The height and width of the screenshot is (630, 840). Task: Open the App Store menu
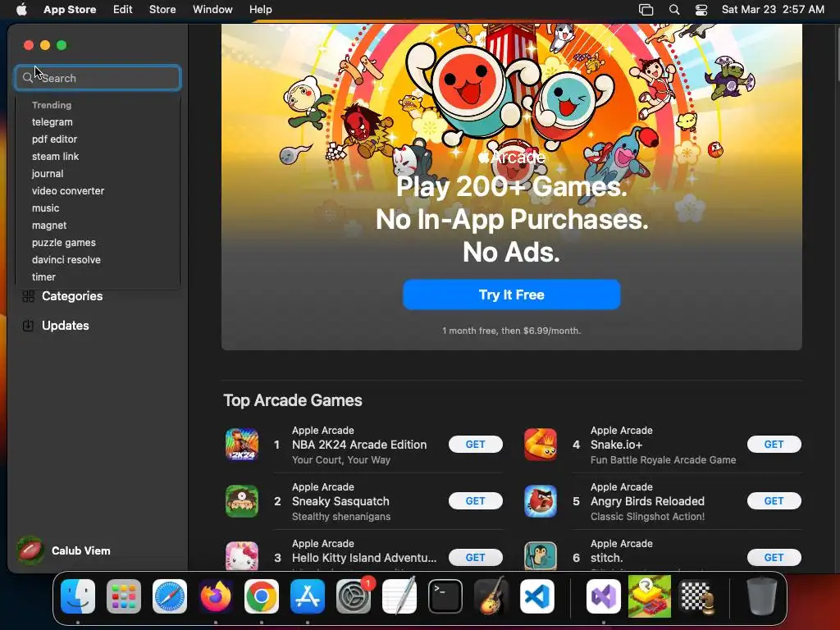pyautogui.click(x=70, y=9)
